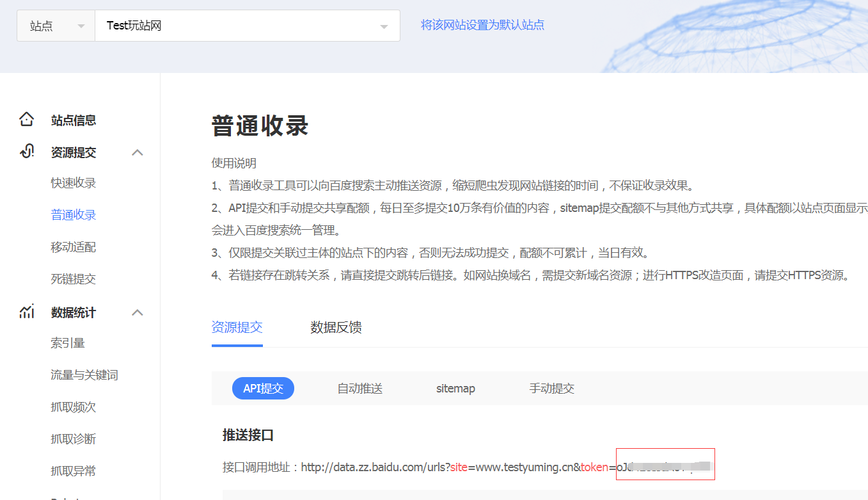Collapse the 资源提交 section chevron

138,152
